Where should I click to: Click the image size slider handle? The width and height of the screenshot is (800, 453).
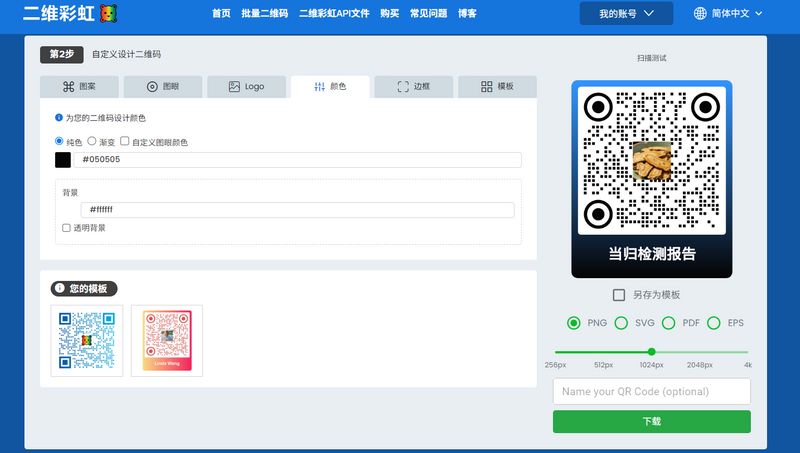pos(652,351)
